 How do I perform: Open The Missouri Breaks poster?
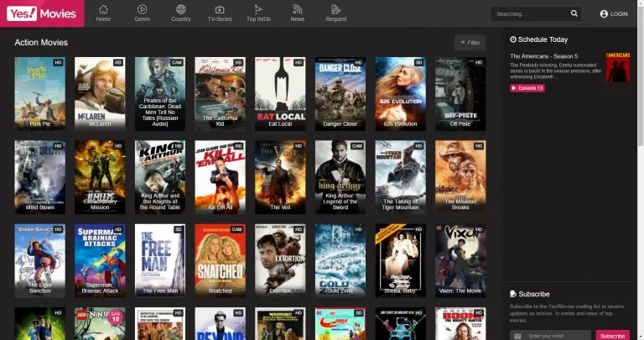click(x=460, y=177)
